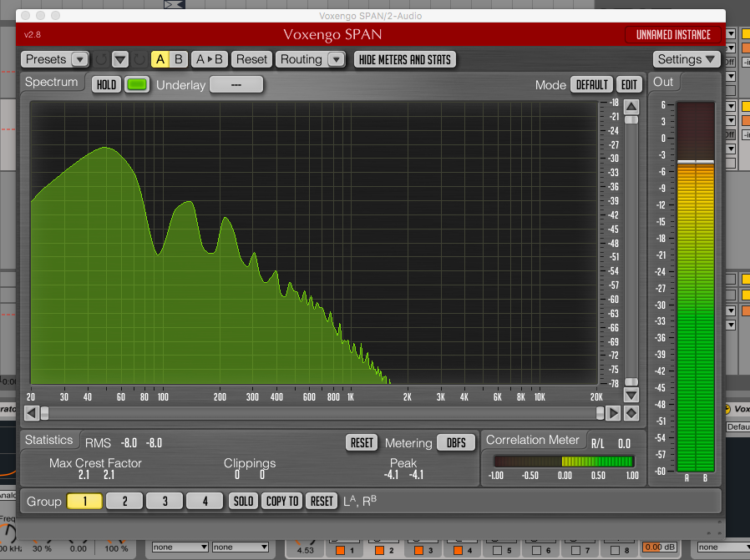
Task: Click the COPY TO button
Action: (282, 502)
